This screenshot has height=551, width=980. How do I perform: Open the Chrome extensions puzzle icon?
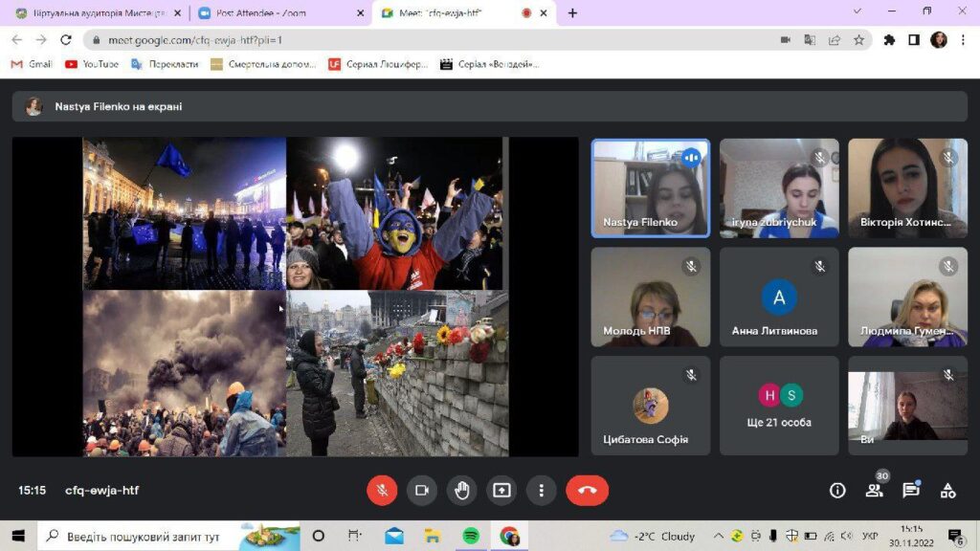(x=889, y=40)
